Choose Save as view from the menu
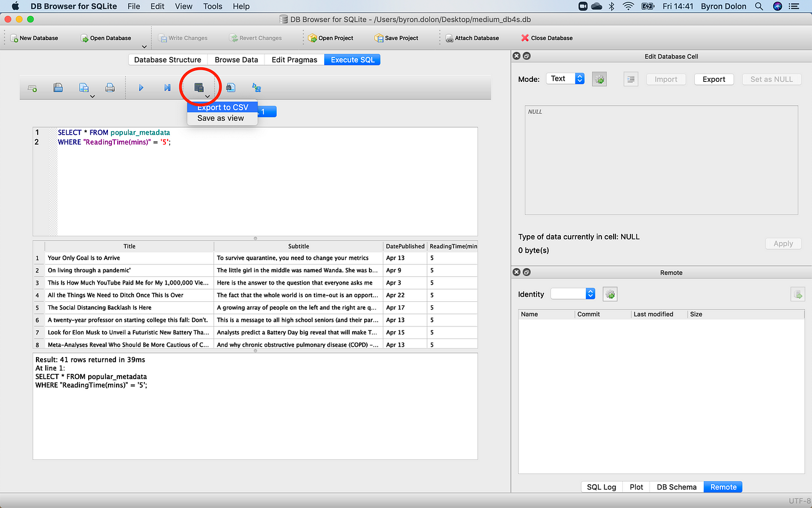Screen dimensions: 812x508 222,118
